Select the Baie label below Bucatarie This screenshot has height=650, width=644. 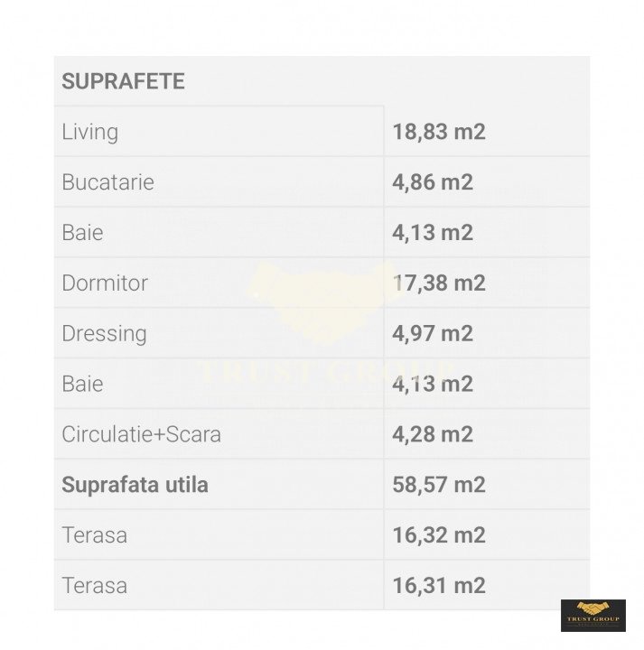click(82, 233)
